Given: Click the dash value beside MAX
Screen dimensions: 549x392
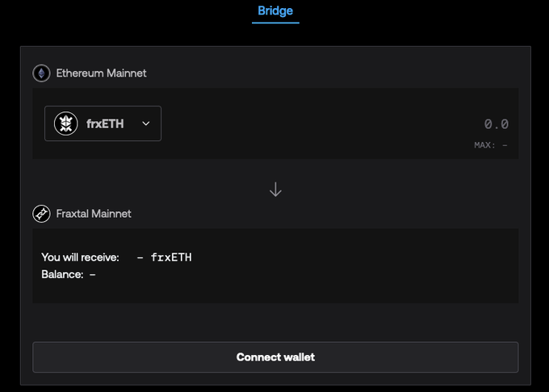Looking at the screenshot, I should tap(505, 145).
